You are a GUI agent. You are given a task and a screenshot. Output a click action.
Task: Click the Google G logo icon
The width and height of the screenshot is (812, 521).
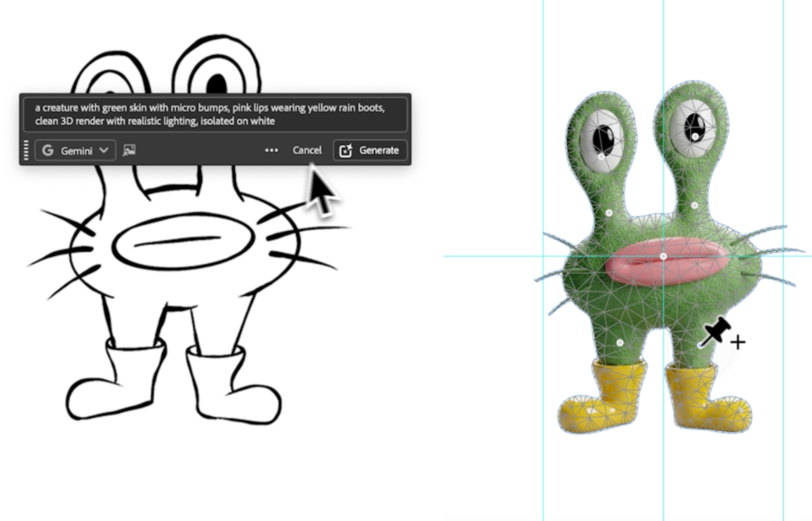point(48,150)
